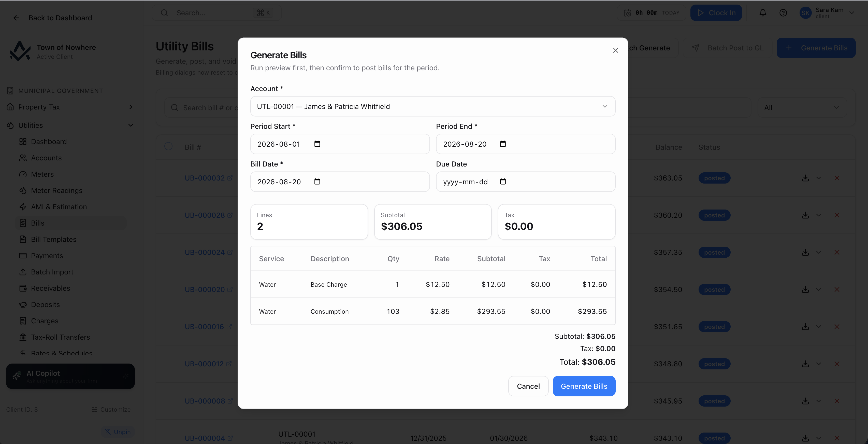Click the timer calendar icon
The image size is (868, 444).
(x=627, y=13)
